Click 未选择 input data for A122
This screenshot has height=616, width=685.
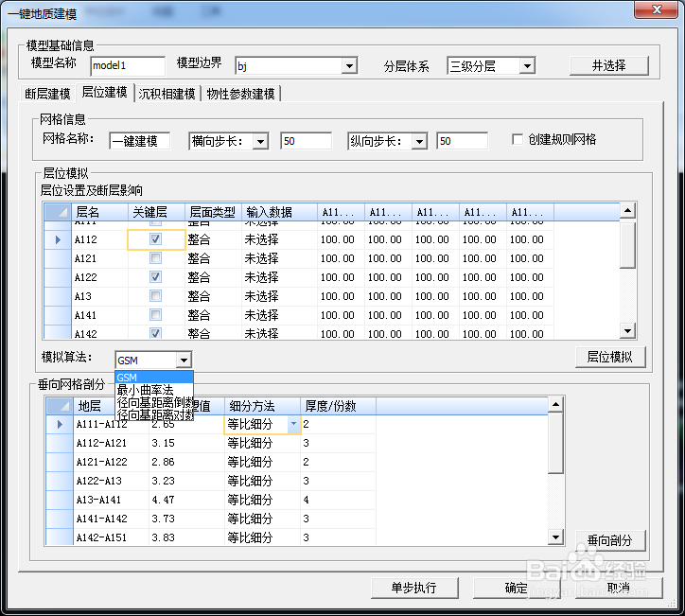[280, 277]
